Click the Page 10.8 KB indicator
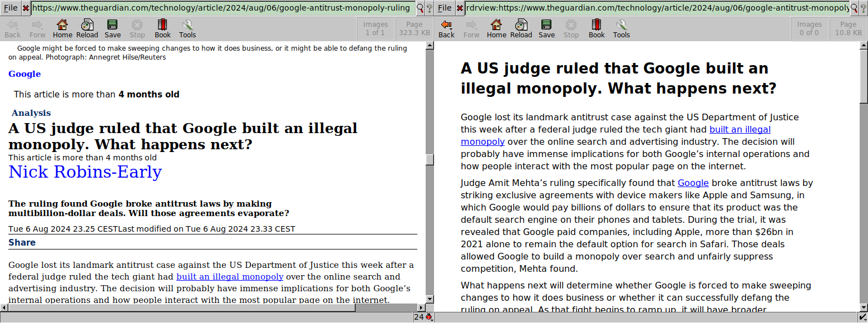 (849, 28)
